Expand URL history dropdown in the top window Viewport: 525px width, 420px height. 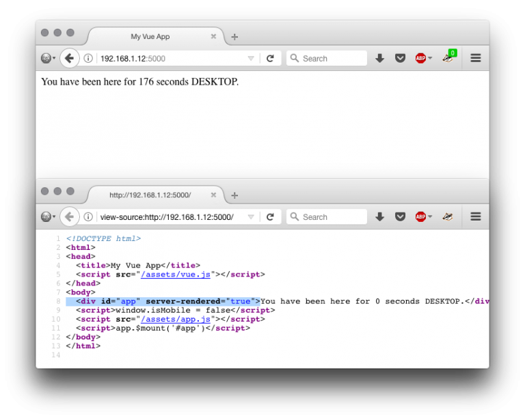click(x=251, y=59)
